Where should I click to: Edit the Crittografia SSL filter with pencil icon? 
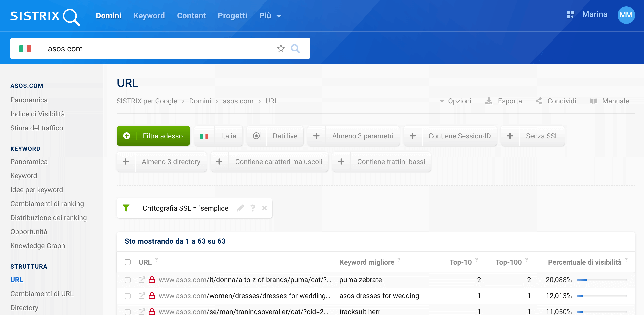point(240,208)
